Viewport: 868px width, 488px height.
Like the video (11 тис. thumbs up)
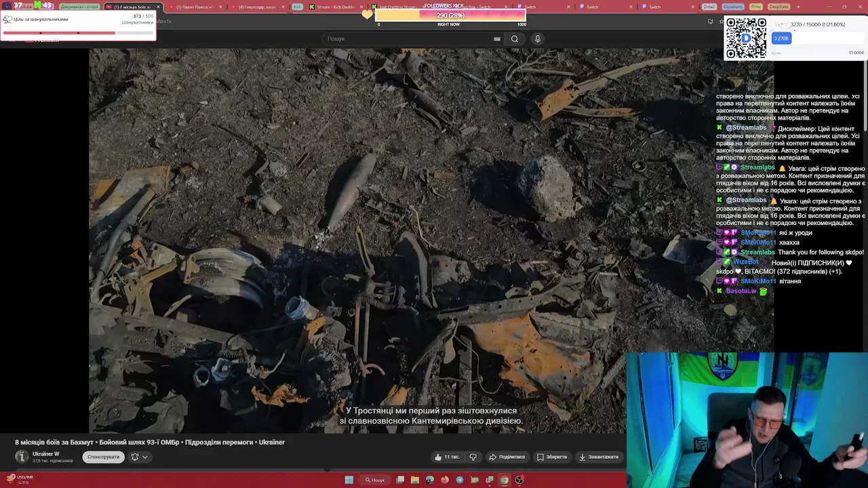(447, 457)
